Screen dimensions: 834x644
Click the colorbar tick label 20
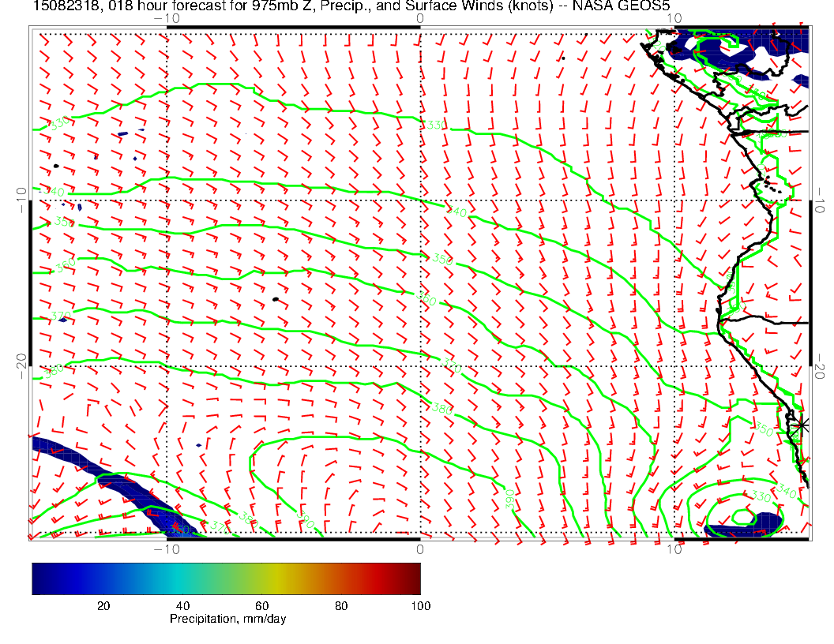tap(103, 605)
